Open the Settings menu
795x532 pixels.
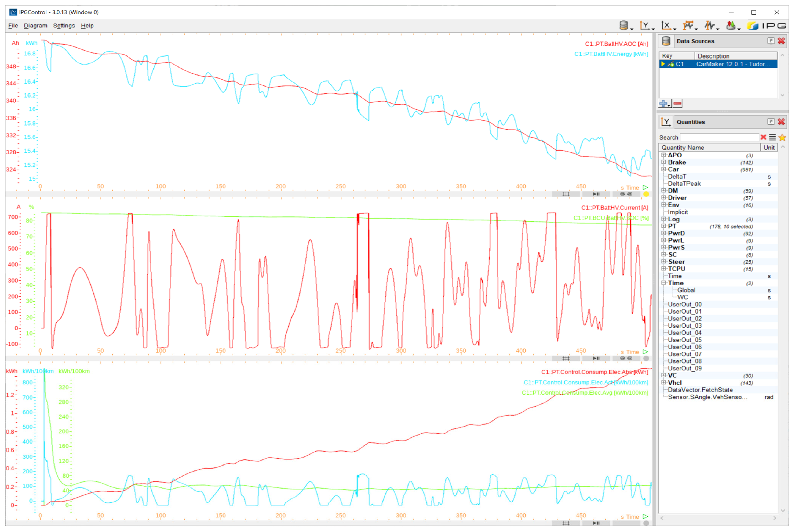[64, 26]
